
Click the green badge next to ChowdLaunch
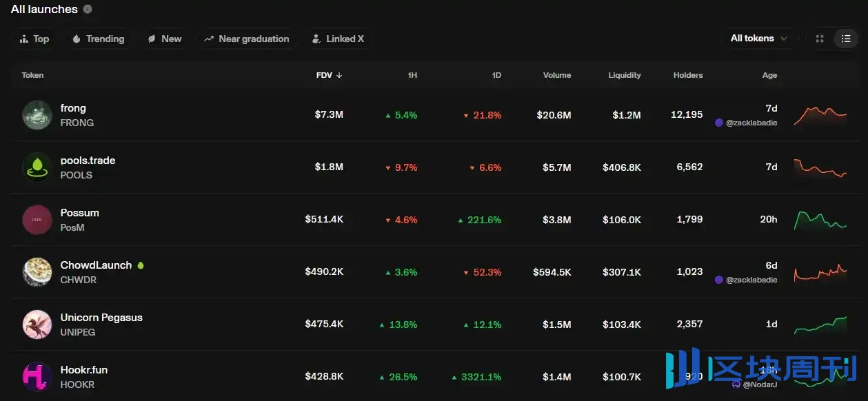[x=141, y=265]
